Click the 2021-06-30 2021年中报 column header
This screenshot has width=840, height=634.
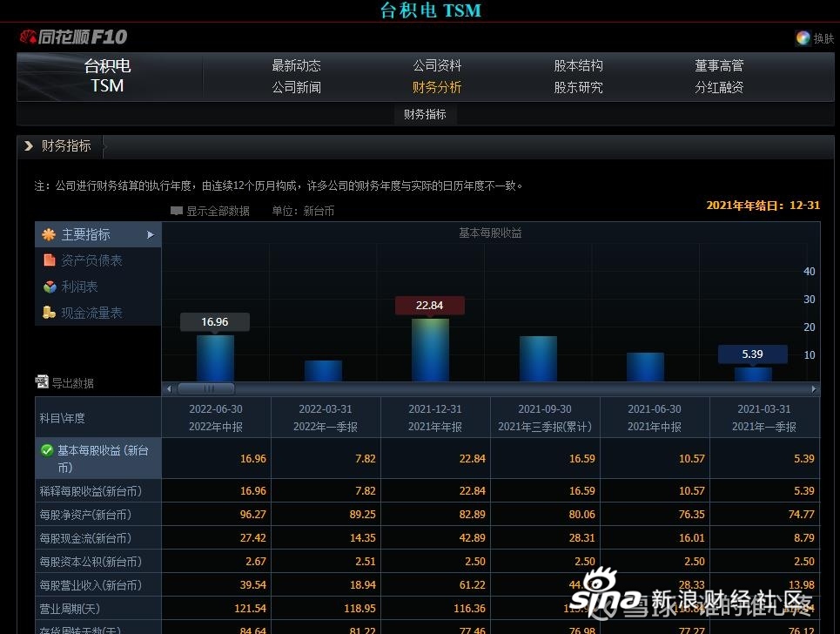[655, 417]
